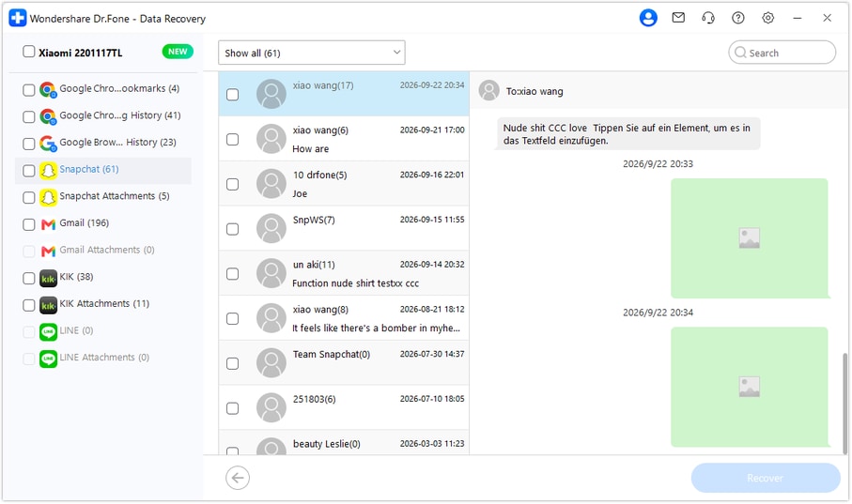Image resolution: width=852 pixels, height=504 pixels.
Task: Click the KIK app icon
Action: point(48,278)
